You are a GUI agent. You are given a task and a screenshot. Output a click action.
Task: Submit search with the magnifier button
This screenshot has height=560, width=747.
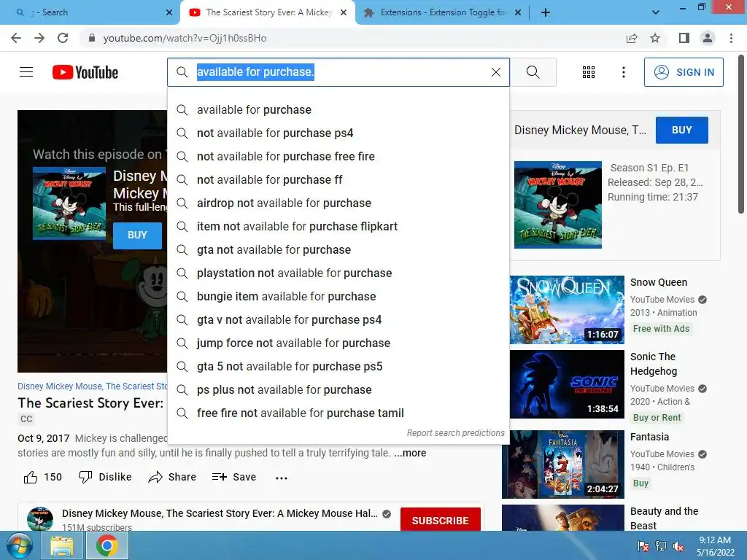(533, 72)
